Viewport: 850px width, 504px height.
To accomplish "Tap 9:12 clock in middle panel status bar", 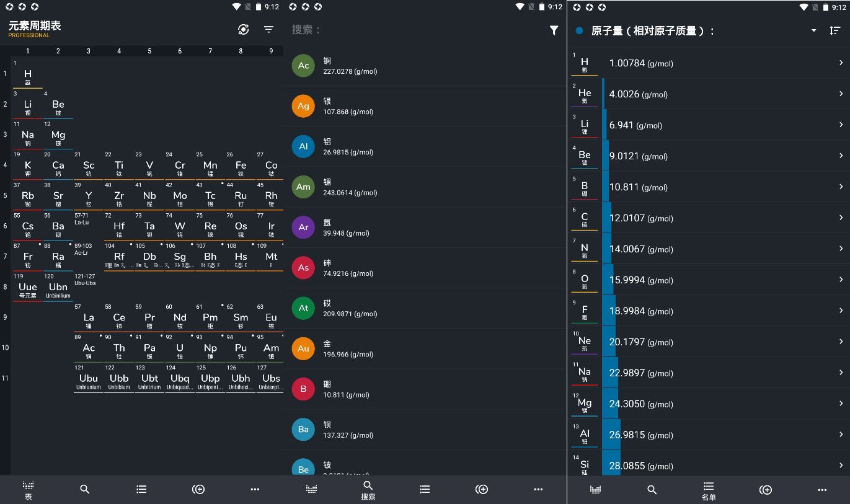I will point(556,7).
